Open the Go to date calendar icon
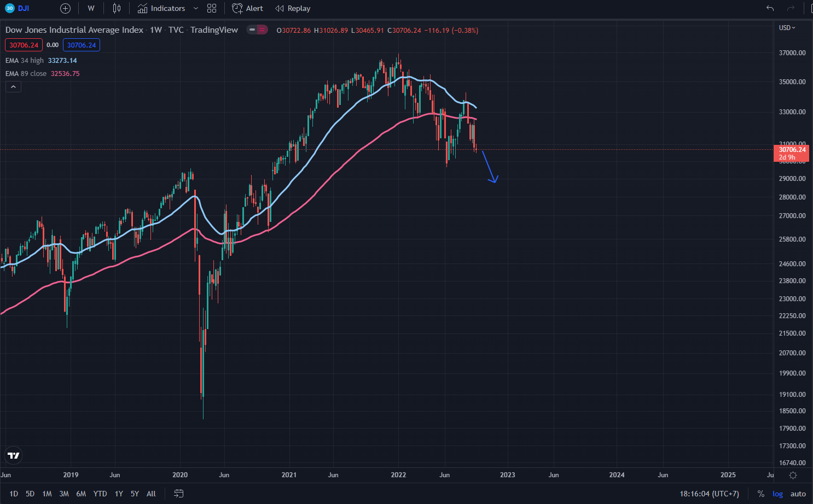The width and height of the screenshot is (813, 504). (179, 494)
